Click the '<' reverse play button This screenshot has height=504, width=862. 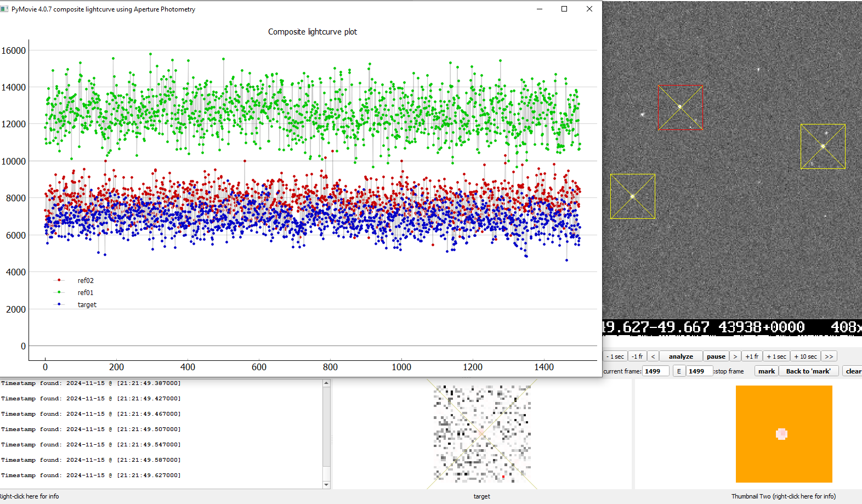[x=653, y=356]
